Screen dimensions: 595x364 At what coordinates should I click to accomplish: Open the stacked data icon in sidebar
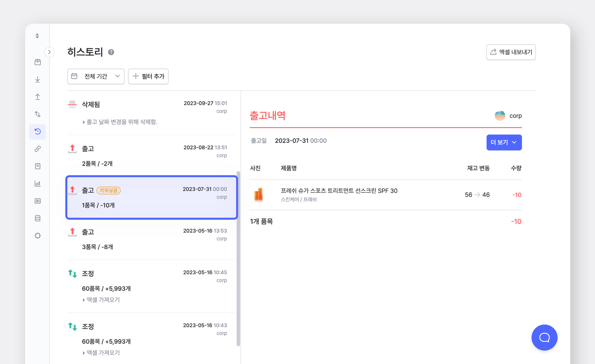pyautogui.click(x=37, y=218)
